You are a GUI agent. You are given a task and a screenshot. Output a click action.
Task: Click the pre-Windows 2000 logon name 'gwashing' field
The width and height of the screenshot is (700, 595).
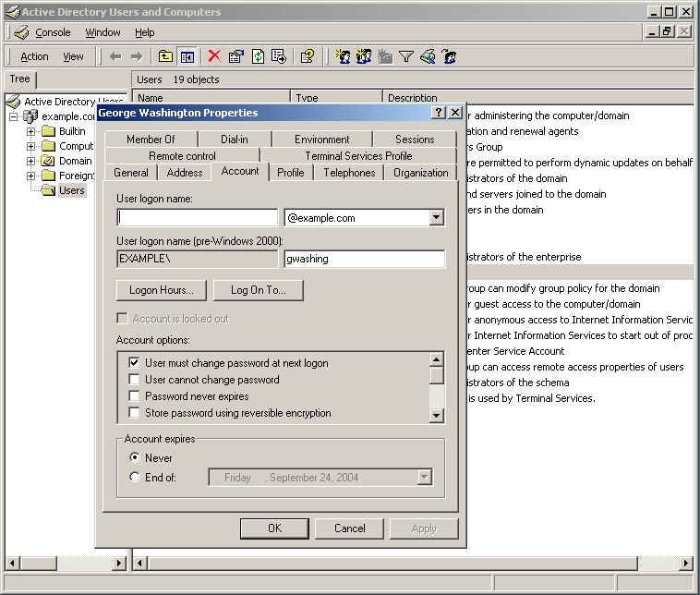(364, 259)
